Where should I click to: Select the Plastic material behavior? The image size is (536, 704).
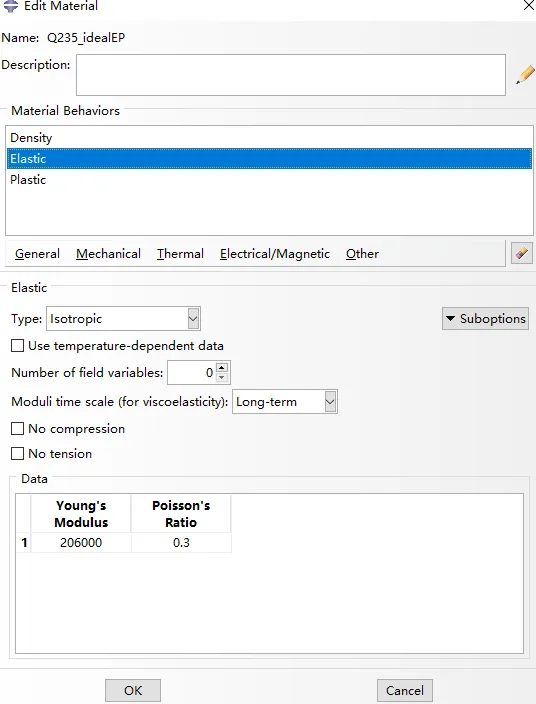point(269,180)
